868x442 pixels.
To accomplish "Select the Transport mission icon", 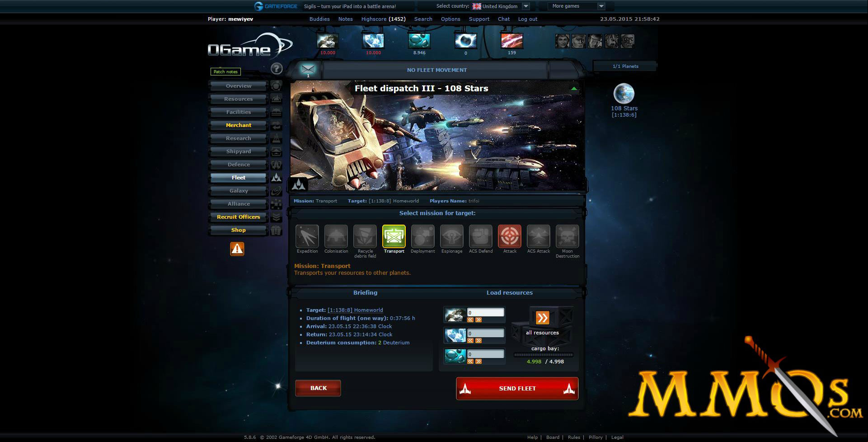I will click(394, 236).
